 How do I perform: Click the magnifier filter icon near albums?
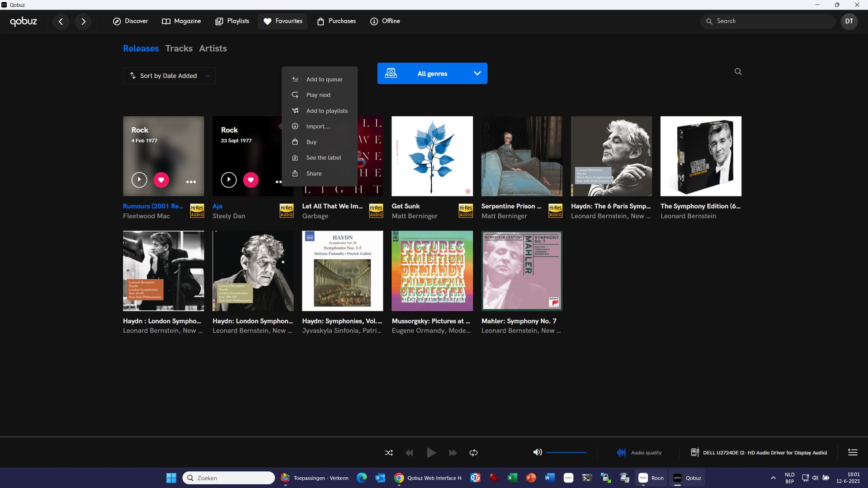coord(738,71)
